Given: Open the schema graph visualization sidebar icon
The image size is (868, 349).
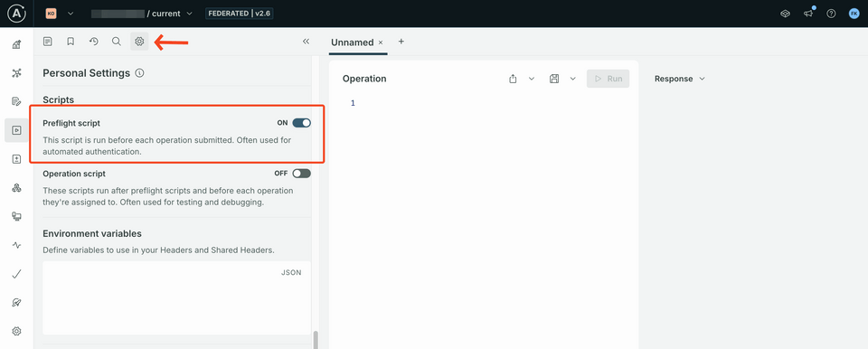Looking at the screenshot, I should point(16,73).
